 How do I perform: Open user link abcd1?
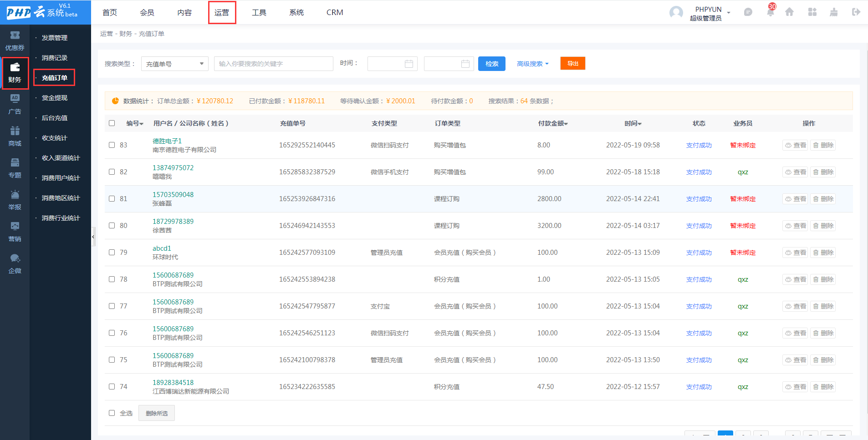click(162, 248)
